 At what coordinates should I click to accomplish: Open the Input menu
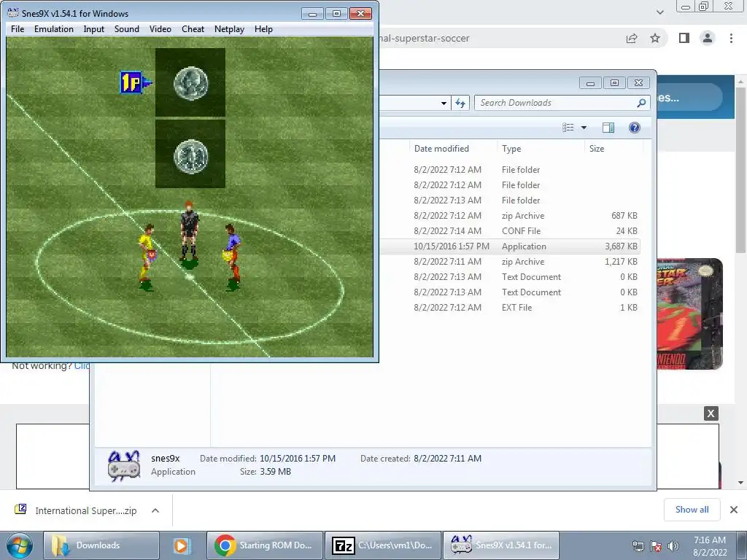tap(94, 29)
